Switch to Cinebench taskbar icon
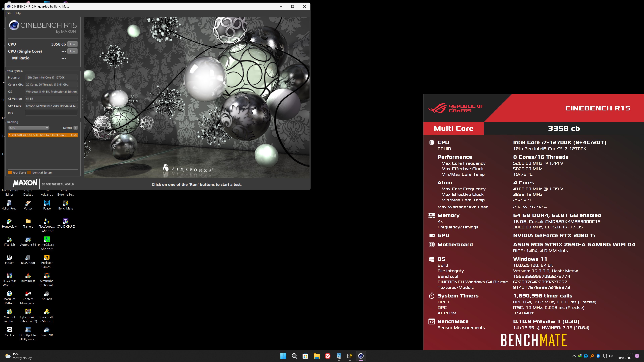The height and width of the screenshot is (362, 644). [361, 356]
